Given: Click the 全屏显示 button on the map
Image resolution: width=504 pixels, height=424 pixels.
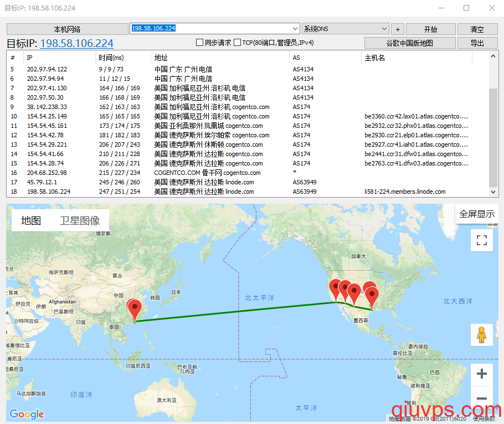Looking at the screenshot, I should click(x=477, y=214).
